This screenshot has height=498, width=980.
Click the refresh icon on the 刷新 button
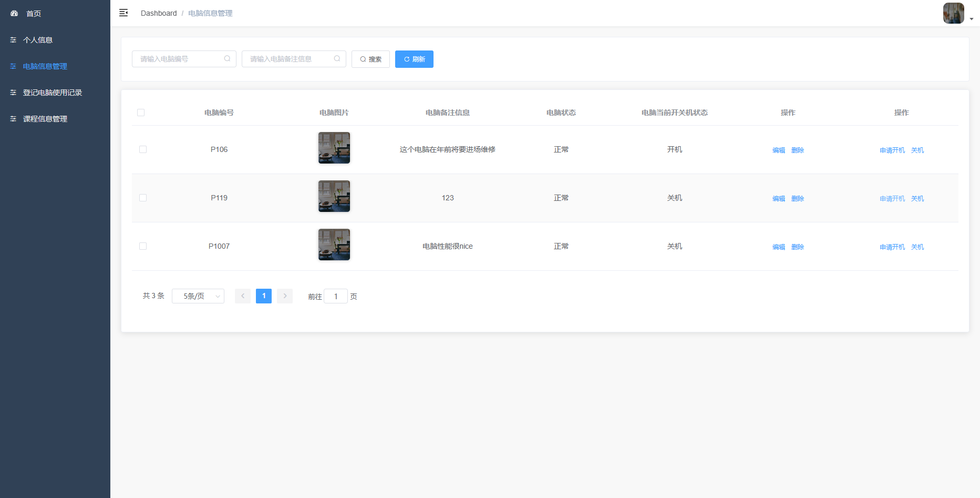click(x=406, y=59)
